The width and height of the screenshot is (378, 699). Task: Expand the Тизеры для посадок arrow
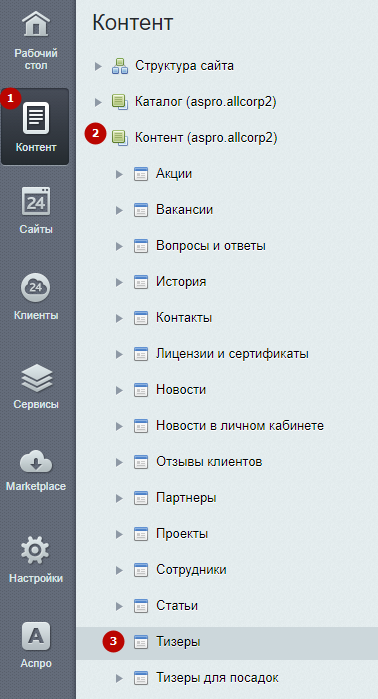(x=119, y=678)
